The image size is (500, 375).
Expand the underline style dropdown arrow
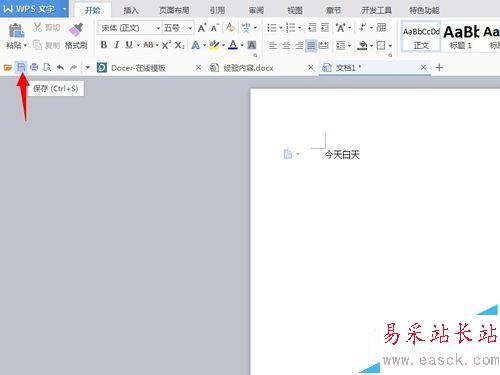click(138, 45)
